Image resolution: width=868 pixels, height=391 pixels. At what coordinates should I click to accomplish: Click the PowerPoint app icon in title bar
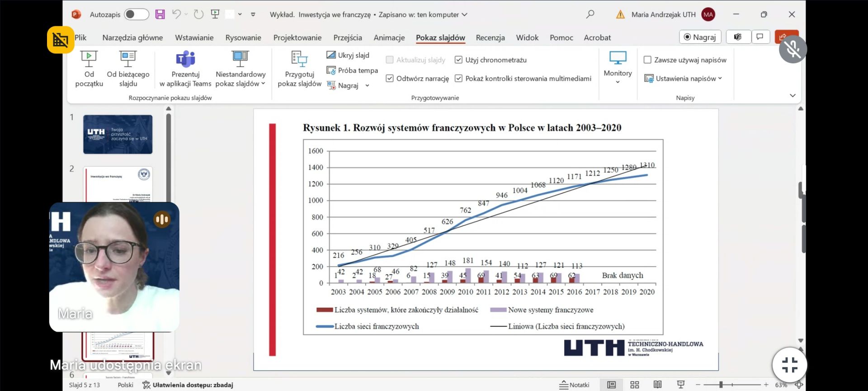[x=76, y=14]
